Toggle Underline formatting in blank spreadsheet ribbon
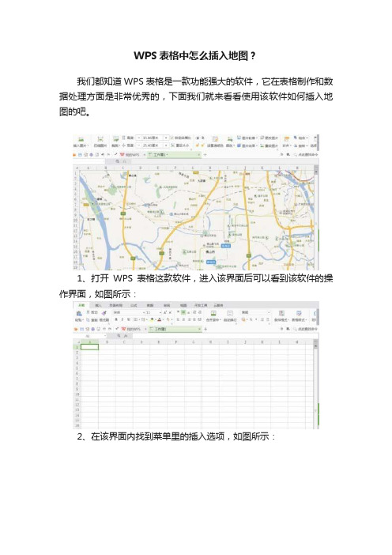392x555 pixels. tap(128, 319)
